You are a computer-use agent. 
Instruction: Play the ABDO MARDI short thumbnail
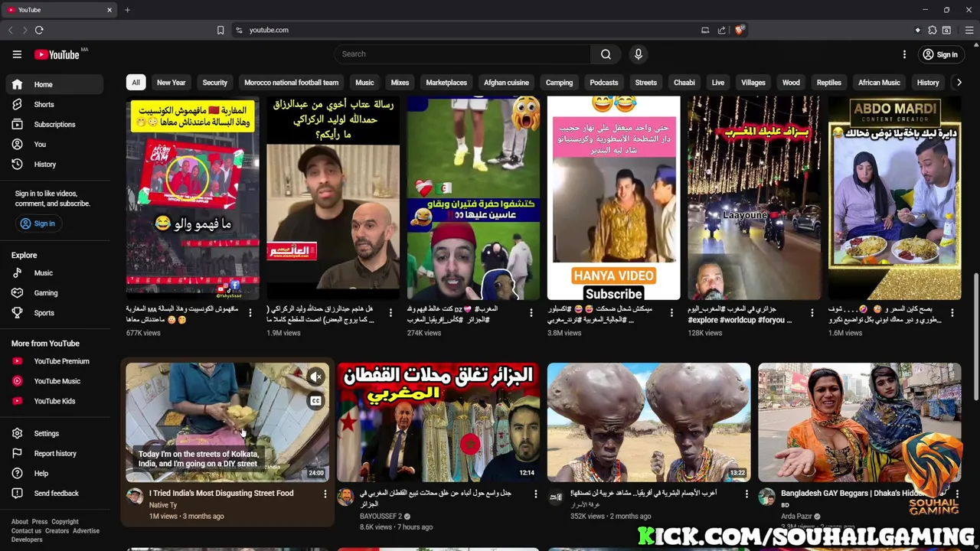(894, 198)
